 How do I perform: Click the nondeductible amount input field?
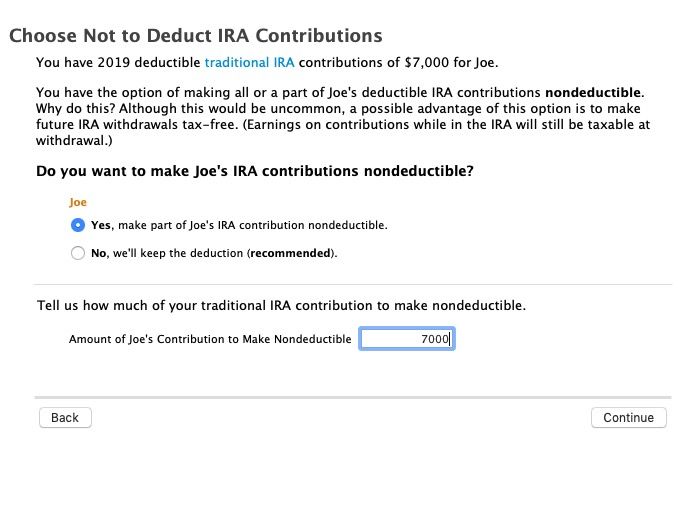tap(407, 339)
